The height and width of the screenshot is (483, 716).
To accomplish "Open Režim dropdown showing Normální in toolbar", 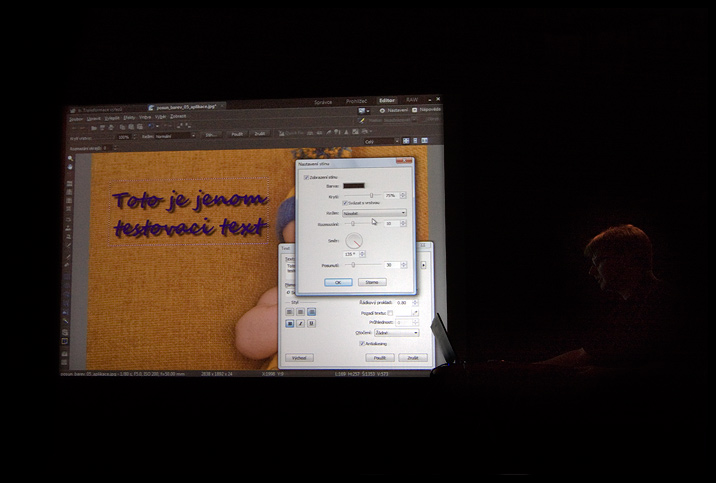I will [x=175, y=136].
